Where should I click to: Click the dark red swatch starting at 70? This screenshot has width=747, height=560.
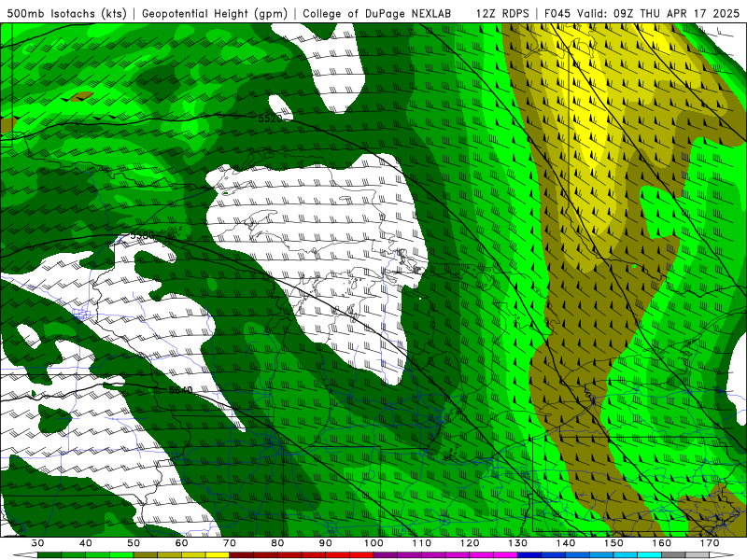click(242, 555)
